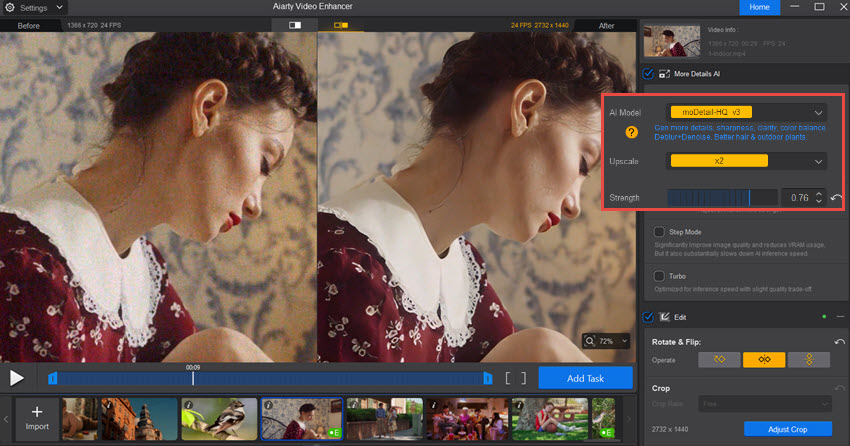Play the video preview
The height and width of the screenshot is (446, 850).
coord(16,378)
